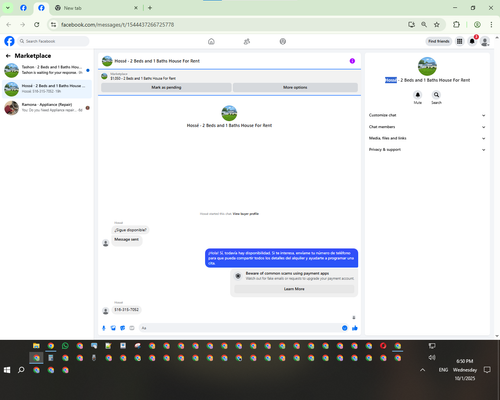Image resolution: width=500 pixels, height=400 pixels.
Task: Open the Windows notification center icon
Action: pos(487,370)
